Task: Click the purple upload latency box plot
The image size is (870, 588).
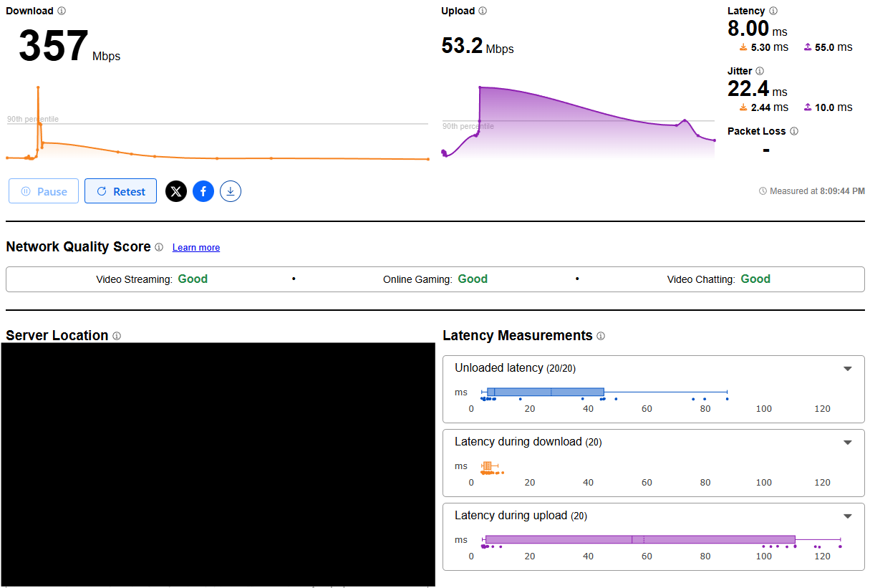Action: click(641, 539)
